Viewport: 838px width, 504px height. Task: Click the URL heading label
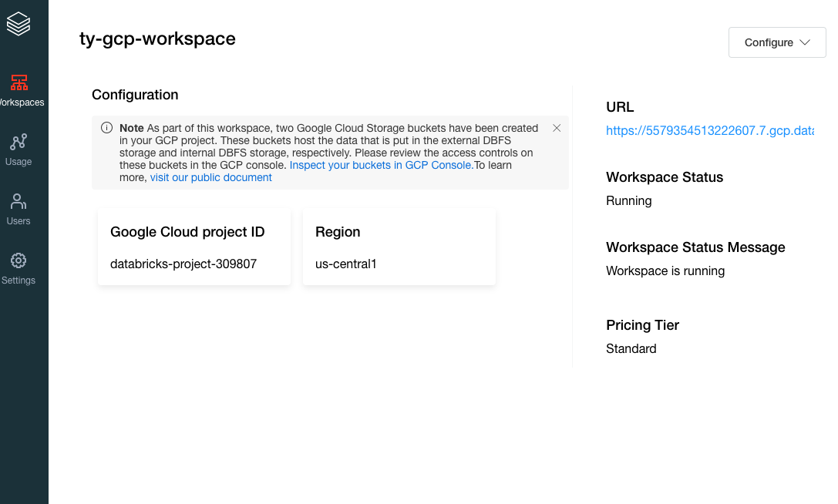tap(620, 107)
